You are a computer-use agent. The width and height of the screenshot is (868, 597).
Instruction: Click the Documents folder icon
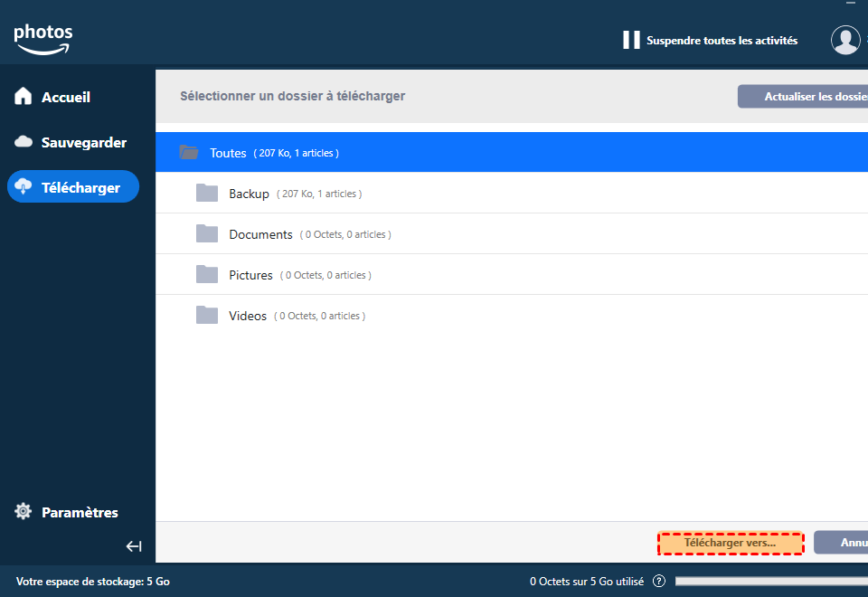click(207, 233)
